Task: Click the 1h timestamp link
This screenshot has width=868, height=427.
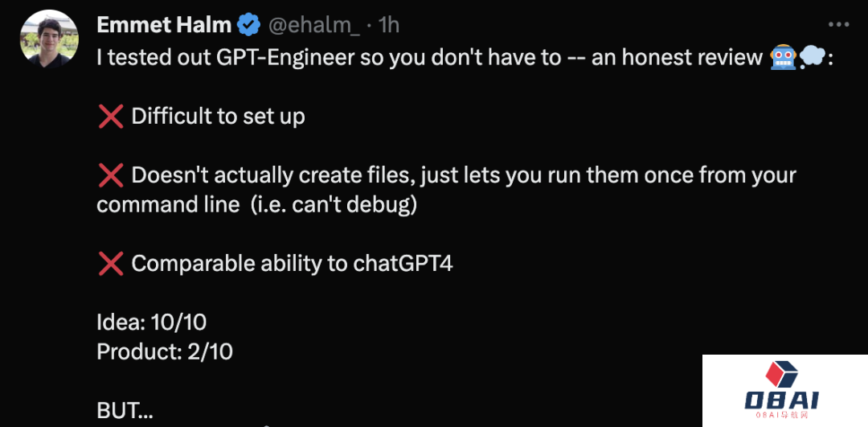Action: [389, 26]
